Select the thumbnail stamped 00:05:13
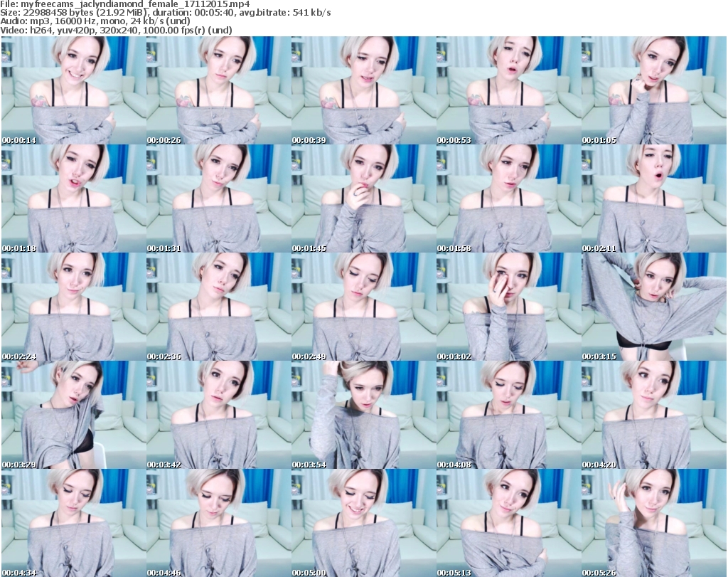 (508, 523)
